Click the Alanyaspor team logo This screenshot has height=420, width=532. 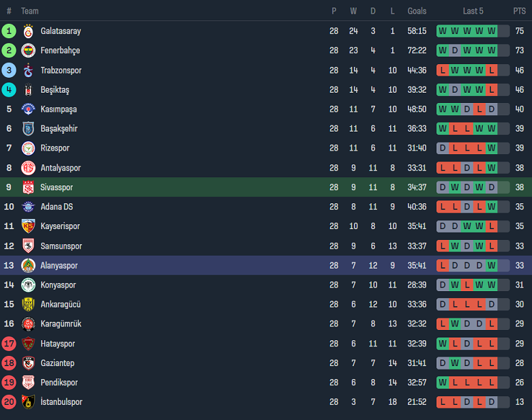tap(28, 266)
